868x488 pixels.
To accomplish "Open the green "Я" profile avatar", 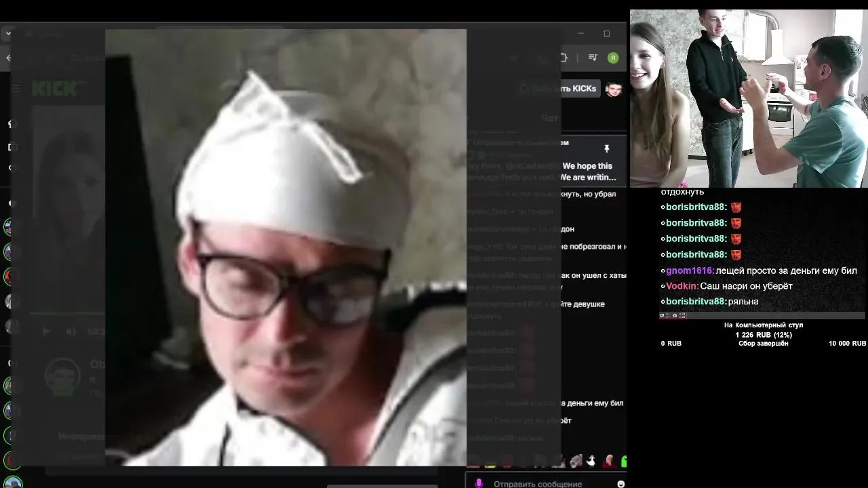I will coord(613,58).
